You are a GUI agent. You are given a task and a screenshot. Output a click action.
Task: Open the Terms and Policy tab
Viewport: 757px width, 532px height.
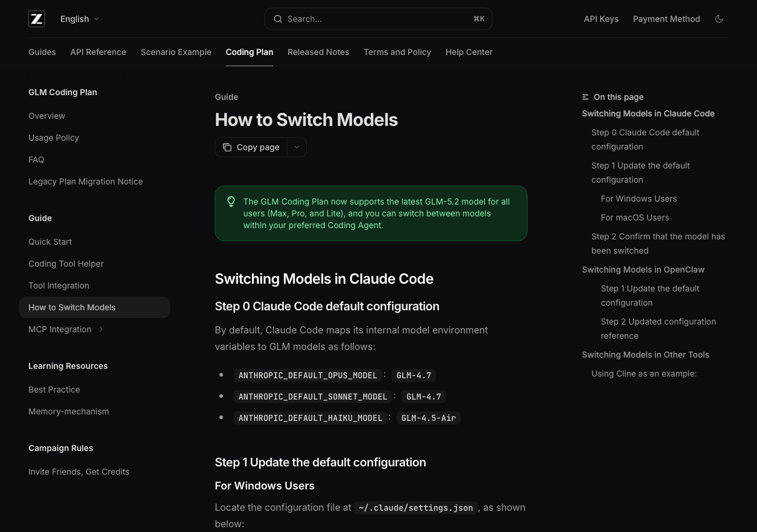397,52
